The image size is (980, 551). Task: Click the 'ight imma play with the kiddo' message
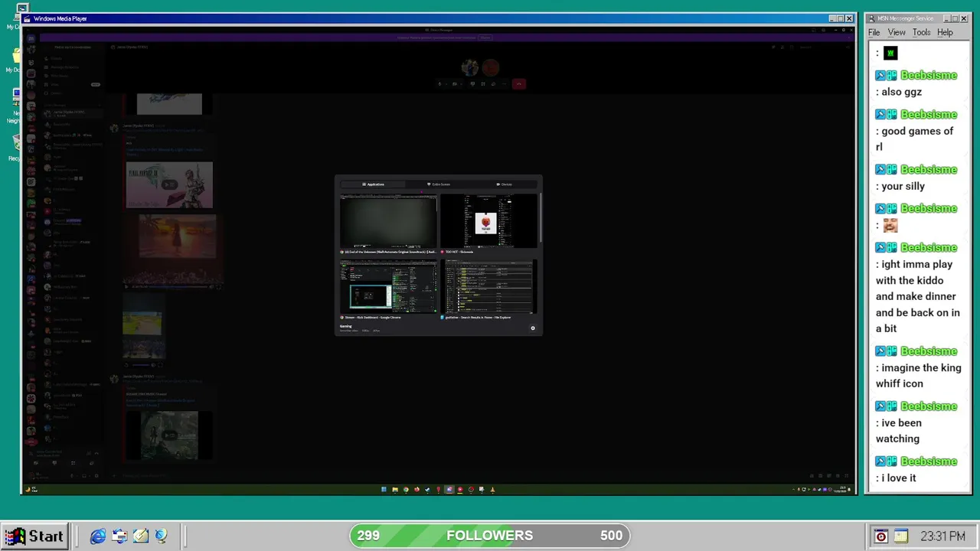(917, 296)
